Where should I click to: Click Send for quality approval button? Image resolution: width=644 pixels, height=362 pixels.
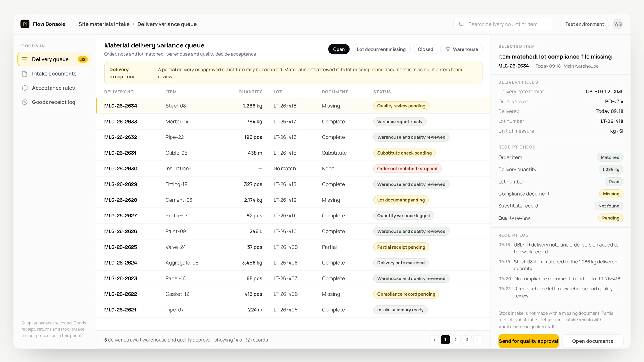pos(528,341)
